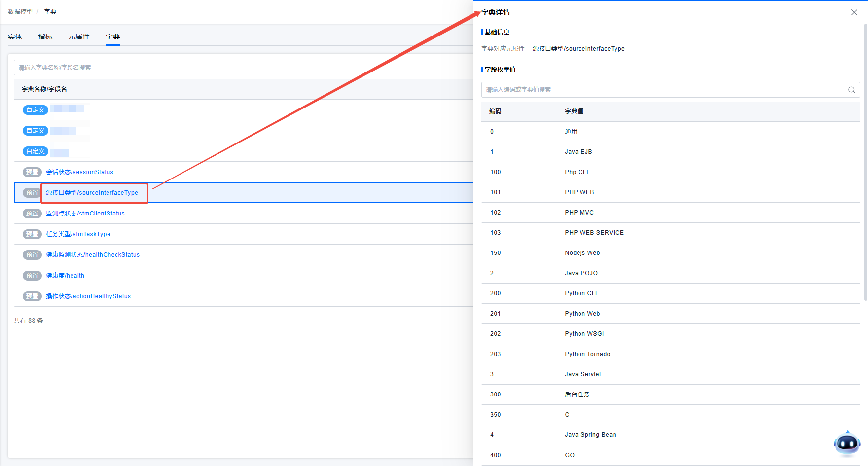Switch to the 实体 tab
Image resolution: width=868 pixels, height=466 pixels.
(15, 36)
